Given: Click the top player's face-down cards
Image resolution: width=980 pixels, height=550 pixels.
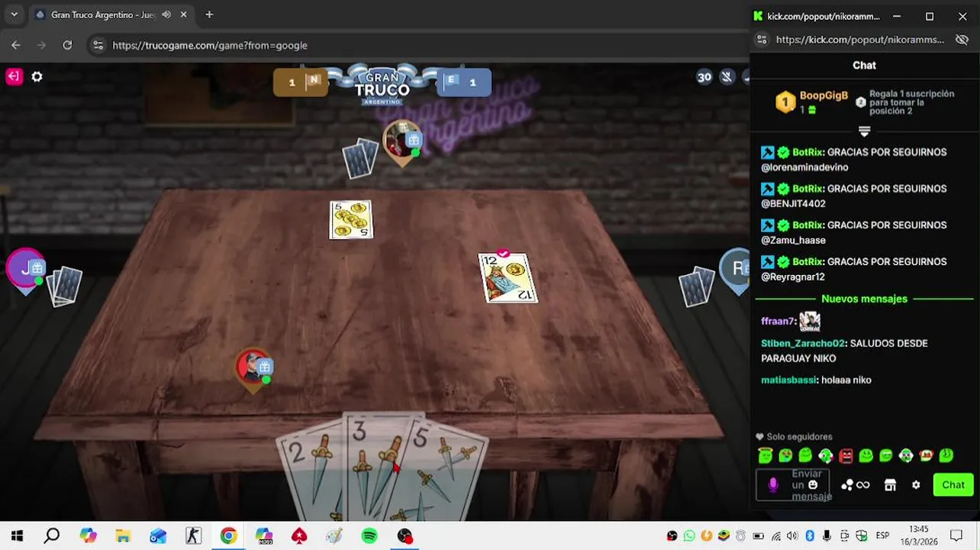Looking at the screenshot, I should [359, 159].
